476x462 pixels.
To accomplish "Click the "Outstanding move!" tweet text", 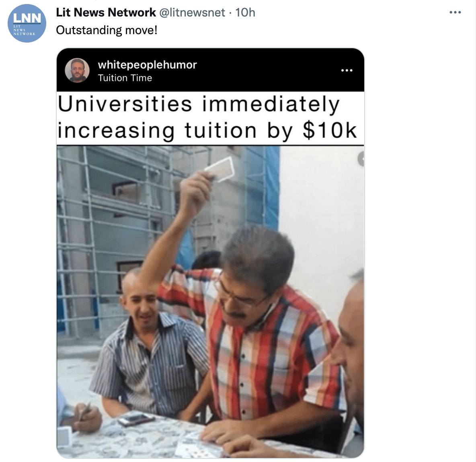I will click(x=107, y=30).
